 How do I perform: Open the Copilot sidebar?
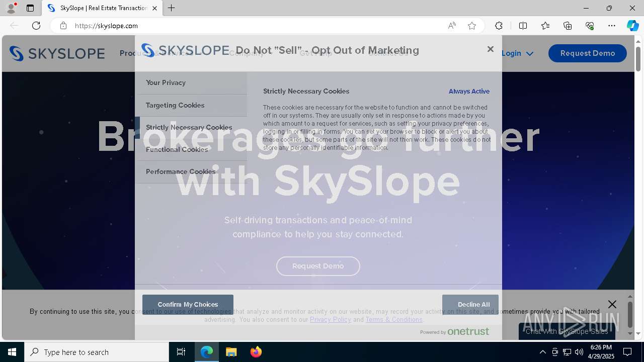[x=632, y=26]
